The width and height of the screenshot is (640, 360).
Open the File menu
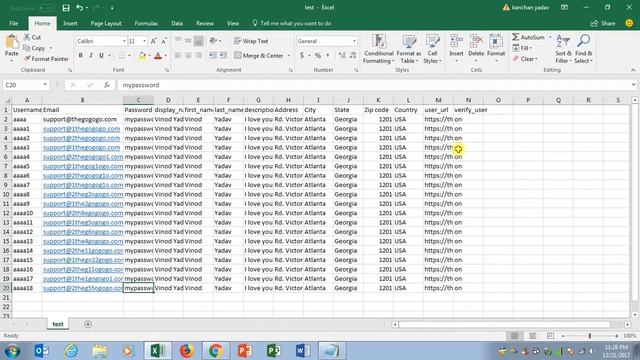tap(13, 23)
